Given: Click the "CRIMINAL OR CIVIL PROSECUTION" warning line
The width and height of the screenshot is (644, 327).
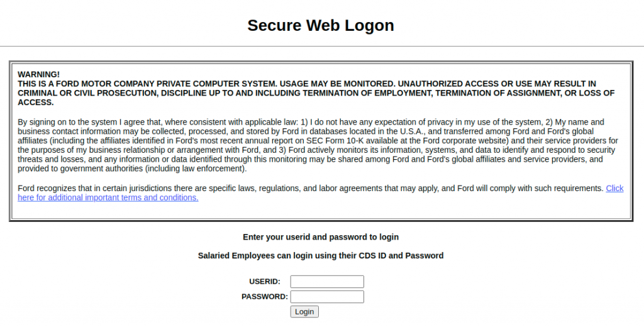Looking at the screenshot, I should click(316, 93).
